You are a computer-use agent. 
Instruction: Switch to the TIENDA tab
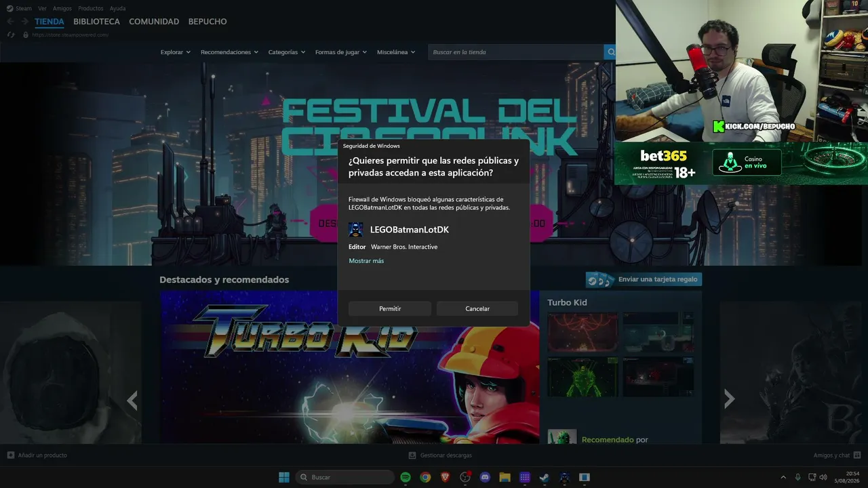pyautogui.click(x=50, y=22)
